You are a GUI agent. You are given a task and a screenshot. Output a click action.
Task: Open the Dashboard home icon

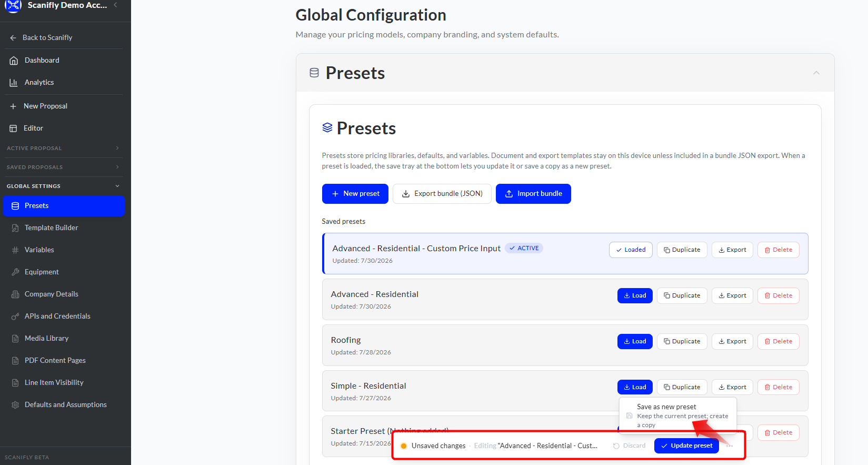tap(14, 61)
